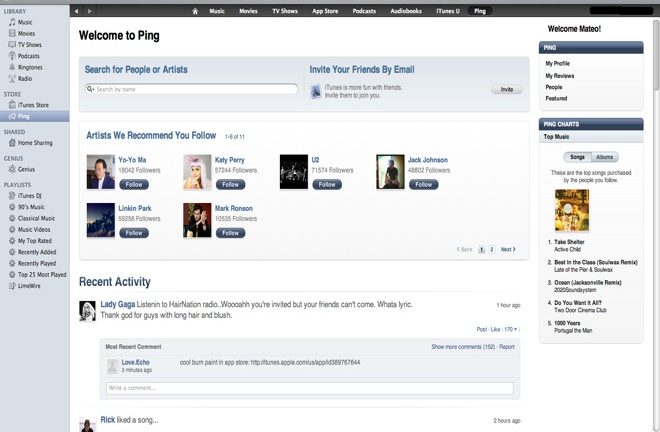Navigate forward with right arrow

90,11
